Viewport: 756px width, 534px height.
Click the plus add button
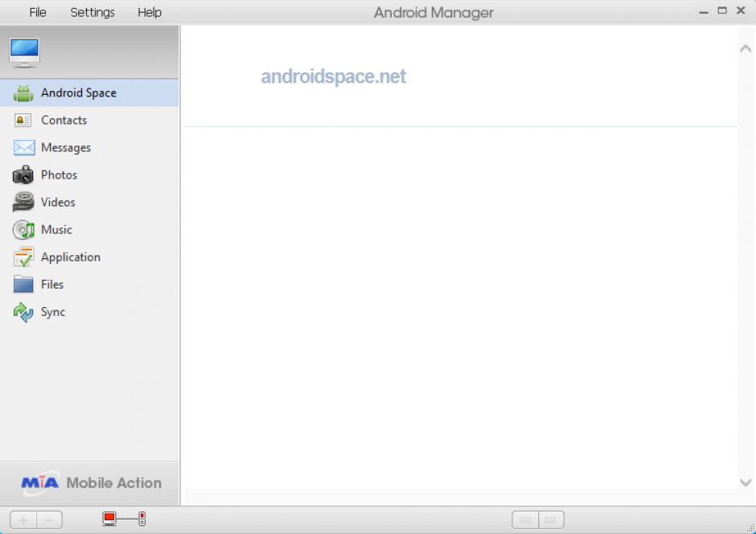click(23, 520)
